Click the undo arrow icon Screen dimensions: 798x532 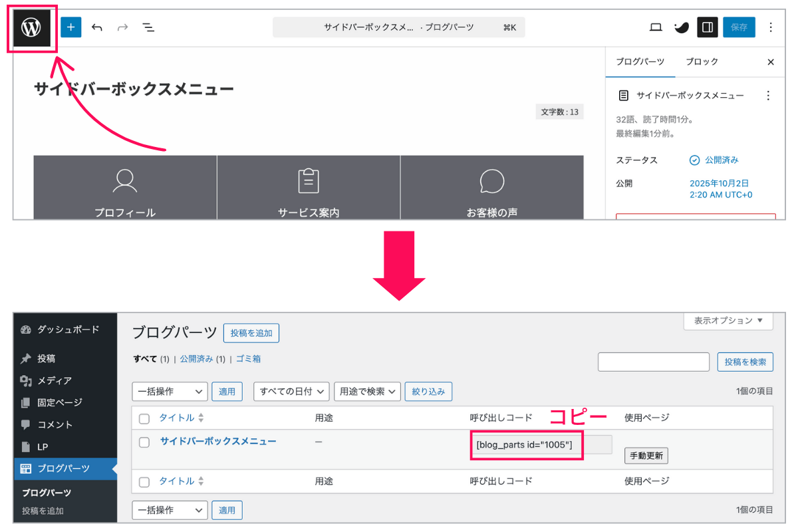point(97,27)
